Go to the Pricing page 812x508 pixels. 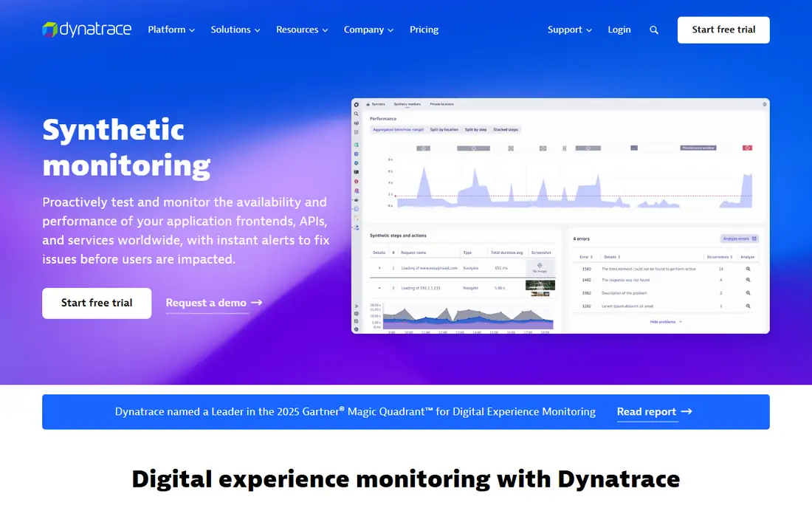424,30
